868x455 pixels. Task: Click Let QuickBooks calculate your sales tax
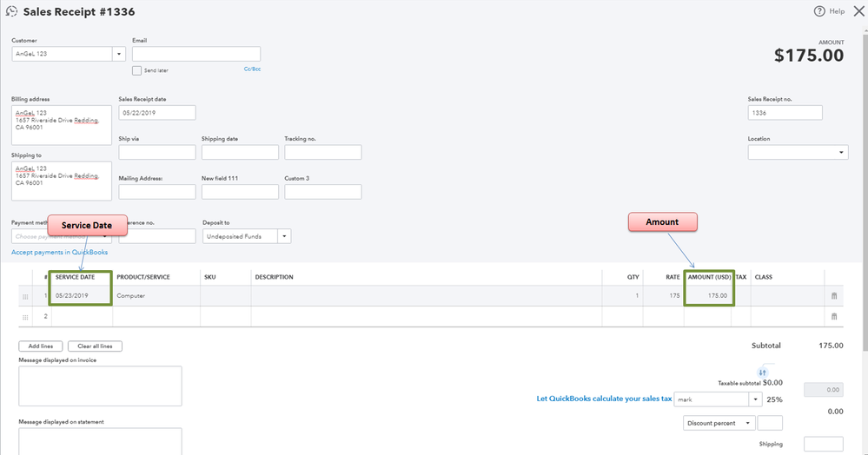point(604,399)
